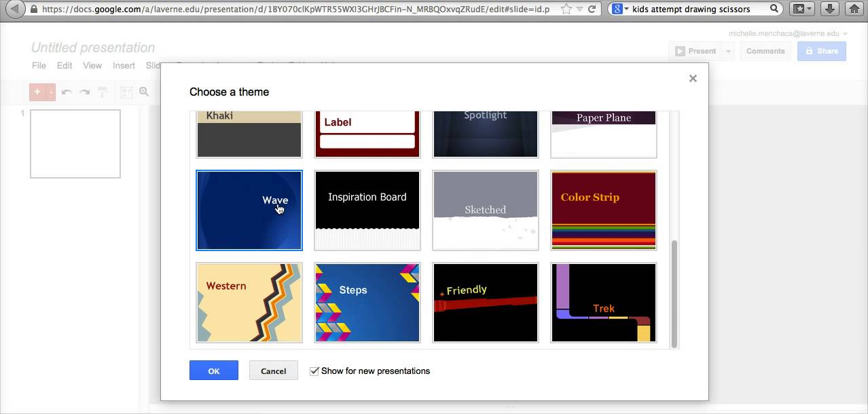Open the browser downloads arrow button

829,9
